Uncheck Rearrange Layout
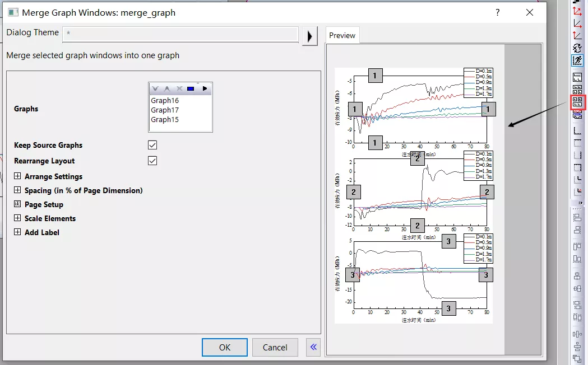The width and height of the screenshot is (588, 365). (x=152, y=161)
